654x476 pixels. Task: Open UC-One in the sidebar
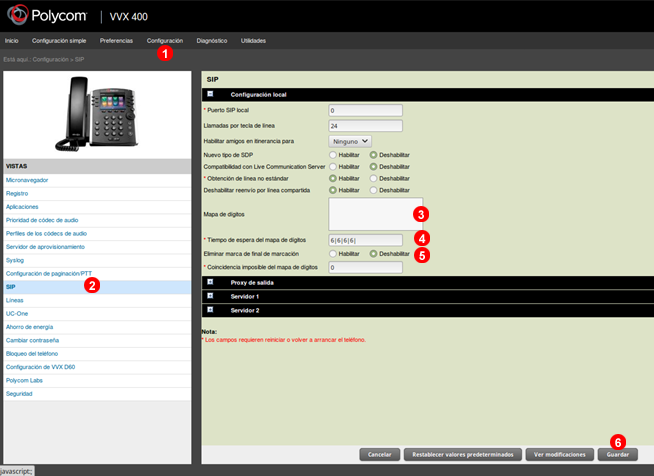tap(97, 314)
